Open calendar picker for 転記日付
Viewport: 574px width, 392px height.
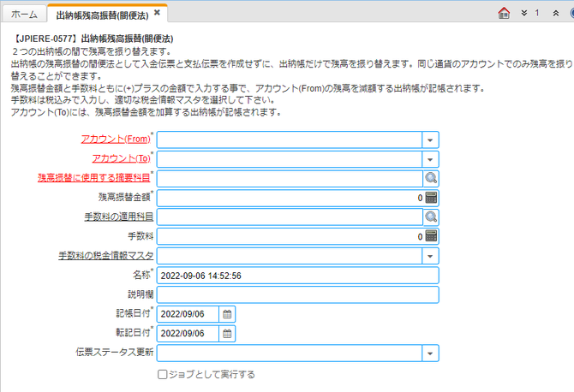coord(227,334)
